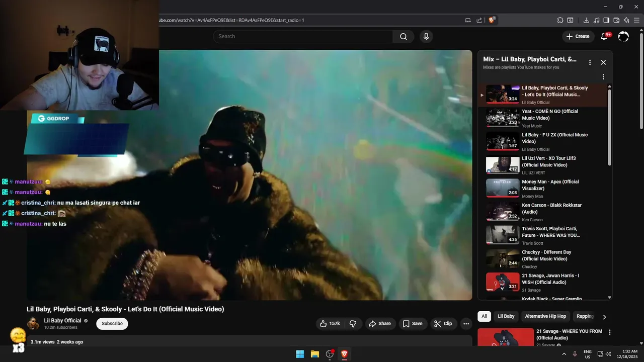Open more actions dots beside Clip
This screenshot has height=362, width=644.
466,324
